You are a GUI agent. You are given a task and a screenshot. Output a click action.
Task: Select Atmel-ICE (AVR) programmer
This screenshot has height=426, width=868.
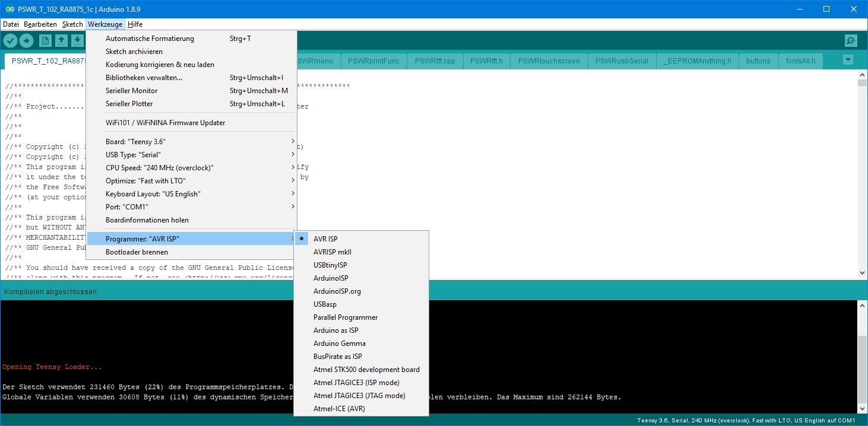361,409
